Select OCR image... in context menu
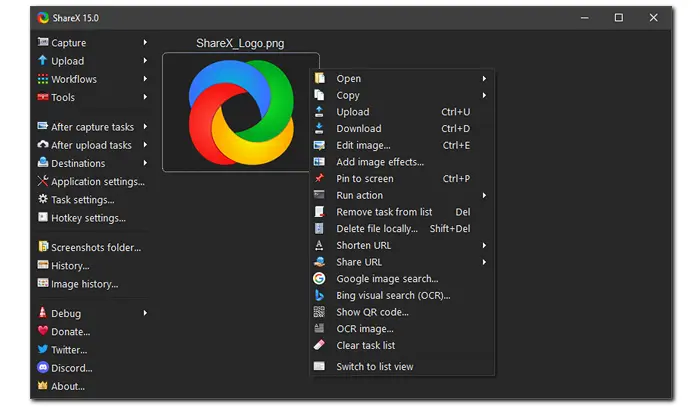The width and height of the screenshot is (700, 407). 402,328
